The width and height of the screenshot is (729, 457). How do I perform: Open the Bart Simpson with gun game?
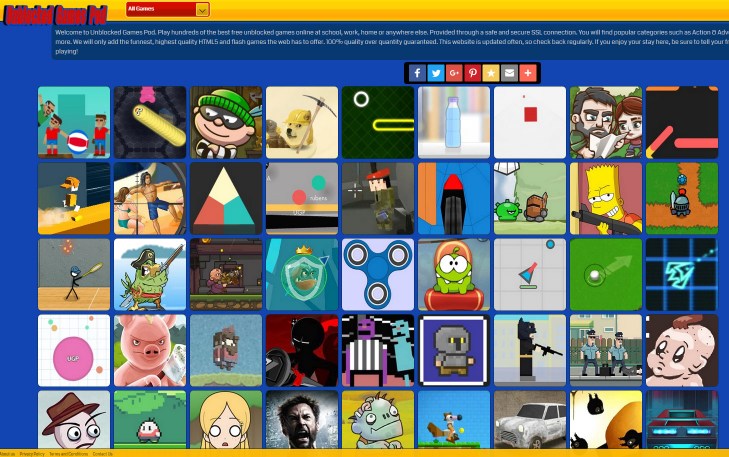(x=606, y=198)
